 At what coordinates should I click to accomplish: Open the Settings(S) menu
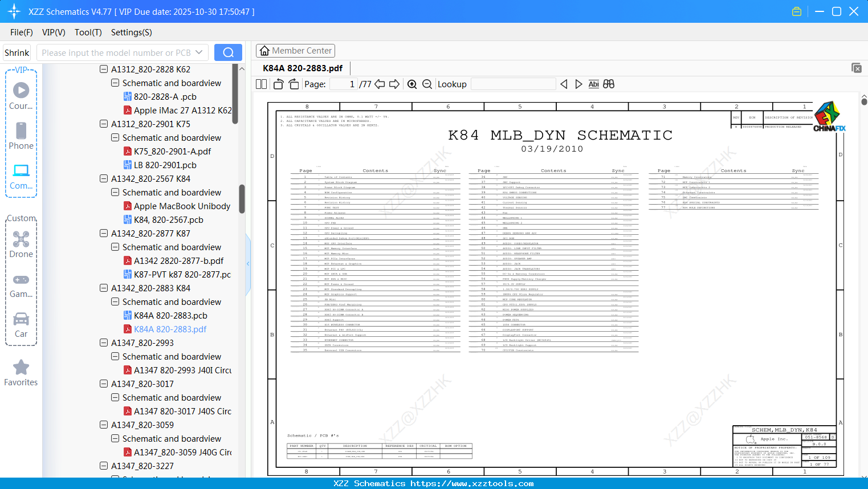(x=132, y=32)
